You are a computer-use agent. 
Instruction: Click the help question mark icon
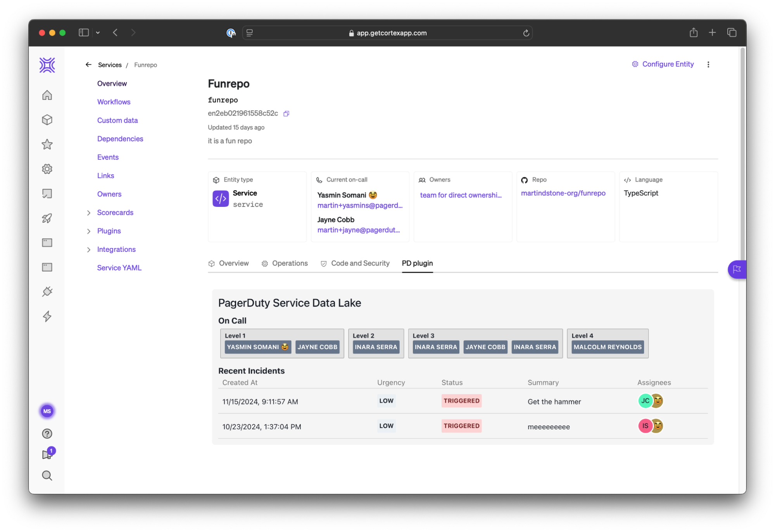[x=47, y=434]
